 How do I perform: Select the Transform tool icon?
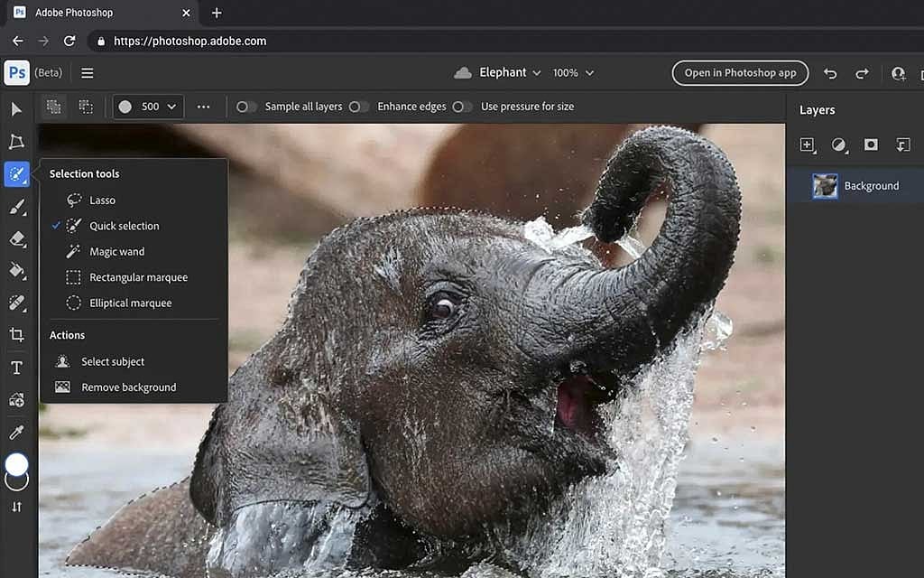coord(16,142)
